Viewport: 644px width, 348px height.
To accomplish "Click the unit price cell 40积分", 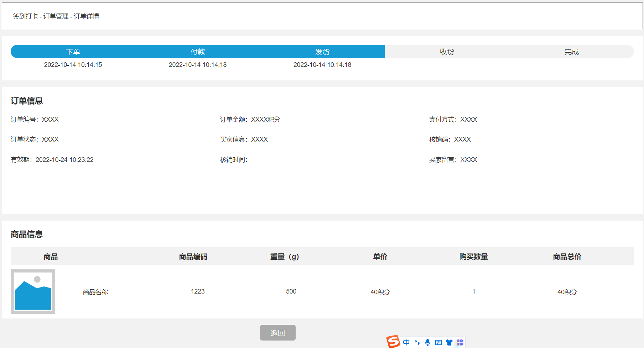I will 380,292.
